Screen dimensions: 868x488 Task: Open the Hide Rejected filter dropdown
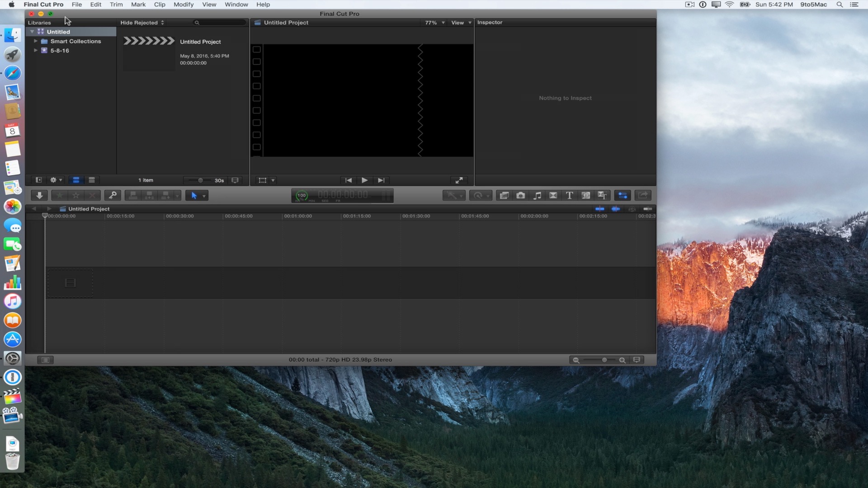142,23
